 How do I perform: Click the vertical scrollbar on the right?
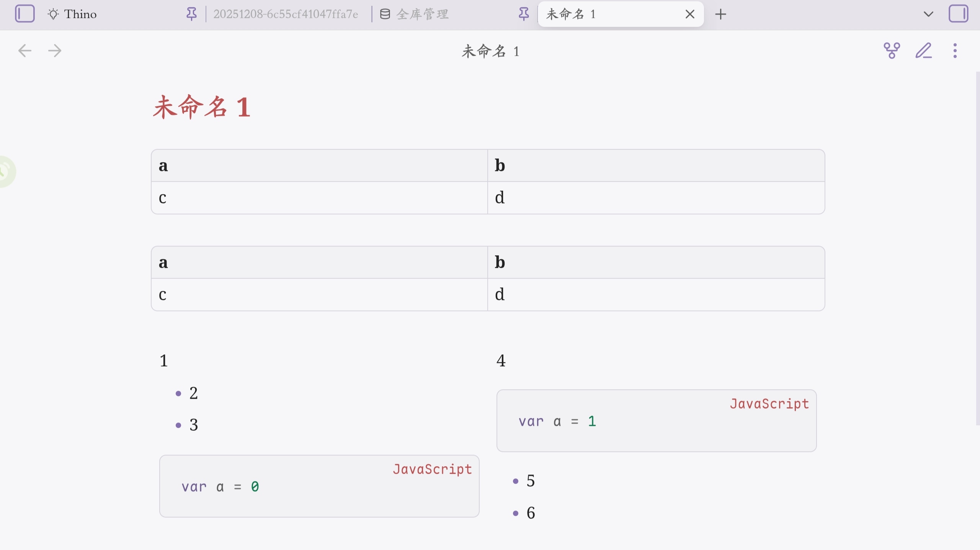(x=977, y=248)
